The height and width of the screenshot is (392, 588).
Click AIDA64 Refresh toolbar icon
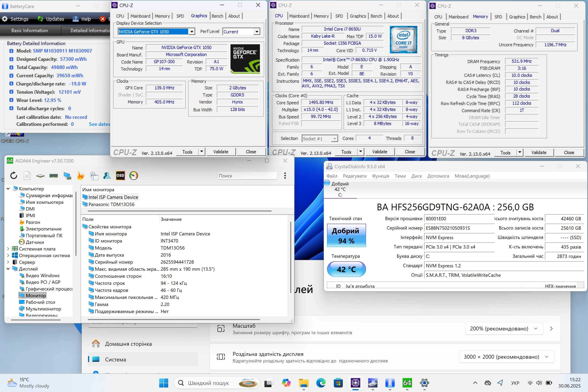point(14,175)
